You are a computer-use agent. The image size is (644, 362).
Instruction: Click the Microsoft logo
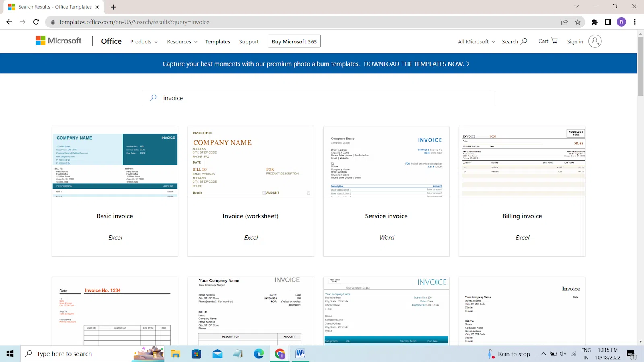point(59,41)
